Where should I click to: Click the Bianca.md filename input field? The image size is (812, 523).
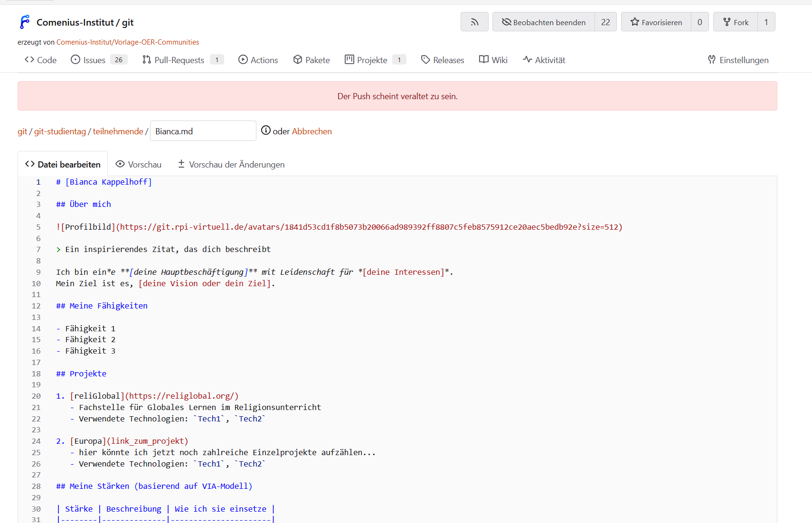pos(203,131)
